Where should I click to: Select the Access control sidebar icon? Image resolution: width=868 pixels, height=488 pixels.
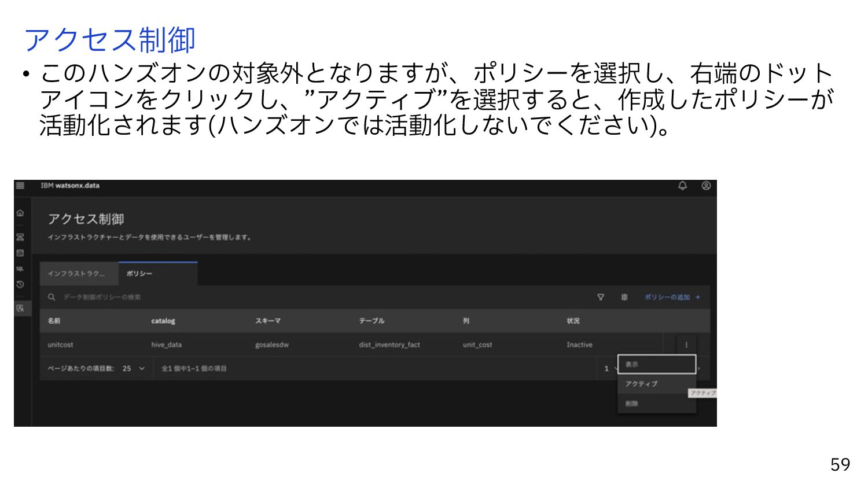click(x=20, y=308)
